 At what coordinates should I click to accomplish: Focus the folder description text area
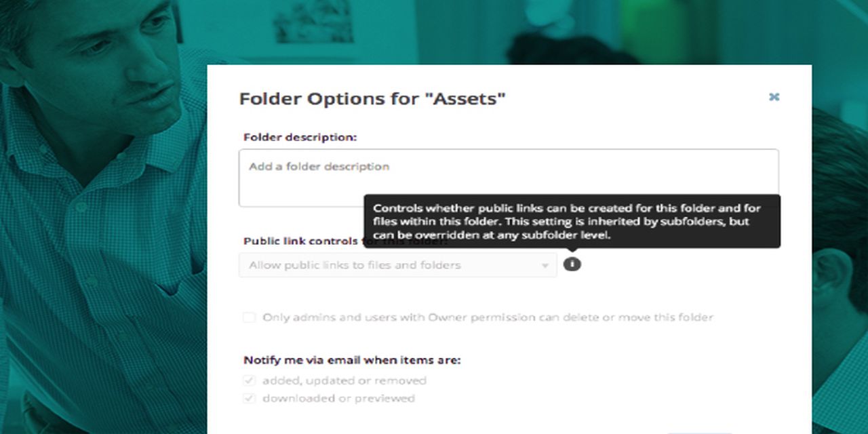508,178
